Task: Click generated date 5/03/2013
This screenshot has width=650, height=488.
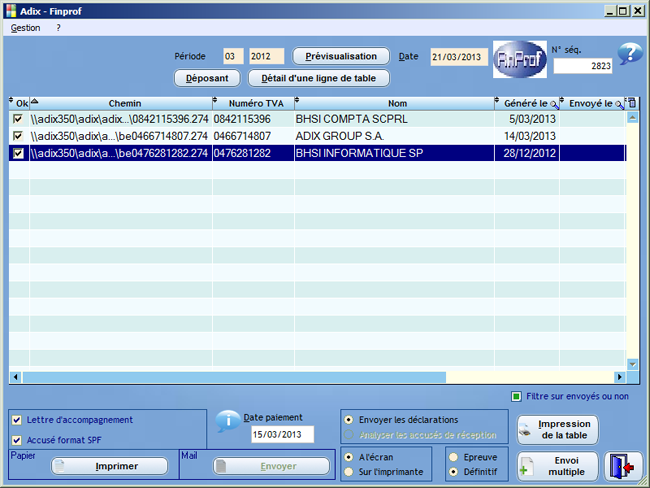Action: (x=527, y=119)
